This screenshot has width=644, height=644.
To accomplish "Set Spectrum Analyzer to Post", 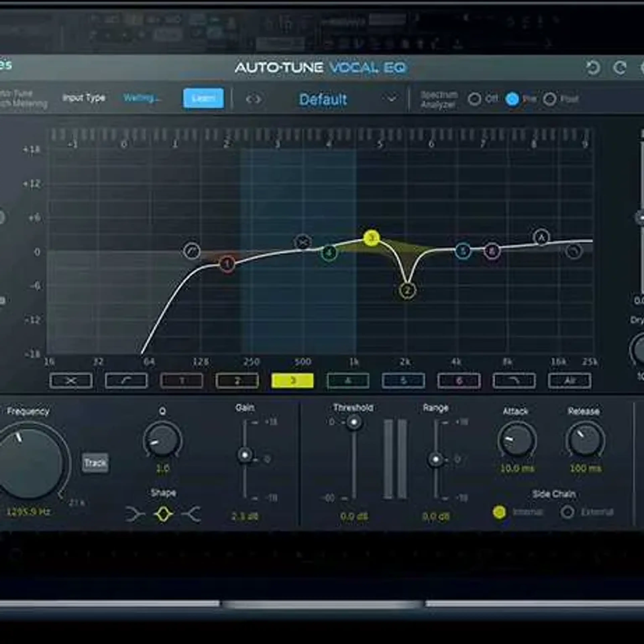I will tap(550, 99).
